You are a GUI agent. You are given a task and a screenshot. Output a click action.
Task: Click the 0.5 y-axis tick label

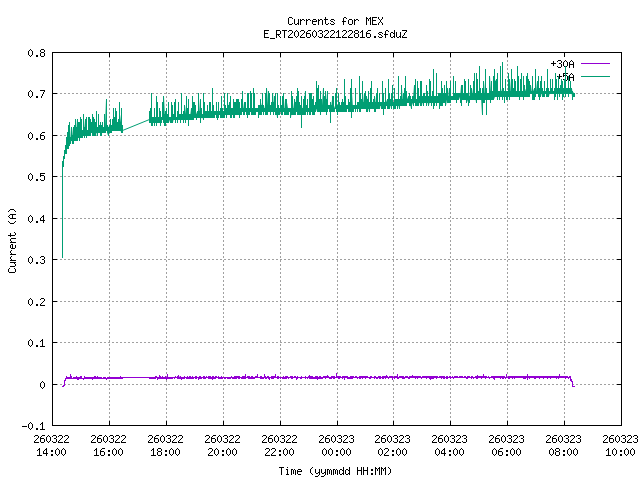[35, 177]
